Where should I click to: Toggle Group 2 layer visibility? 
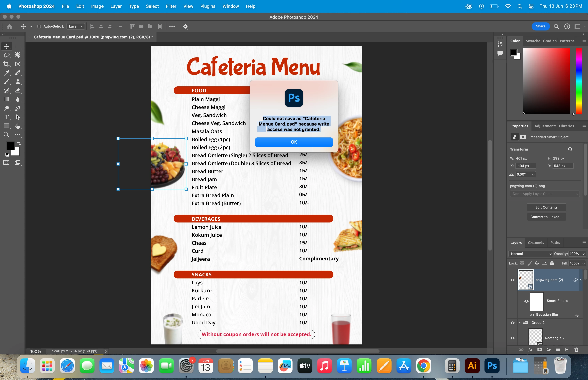pyautogui.click(x=512, y=323)
